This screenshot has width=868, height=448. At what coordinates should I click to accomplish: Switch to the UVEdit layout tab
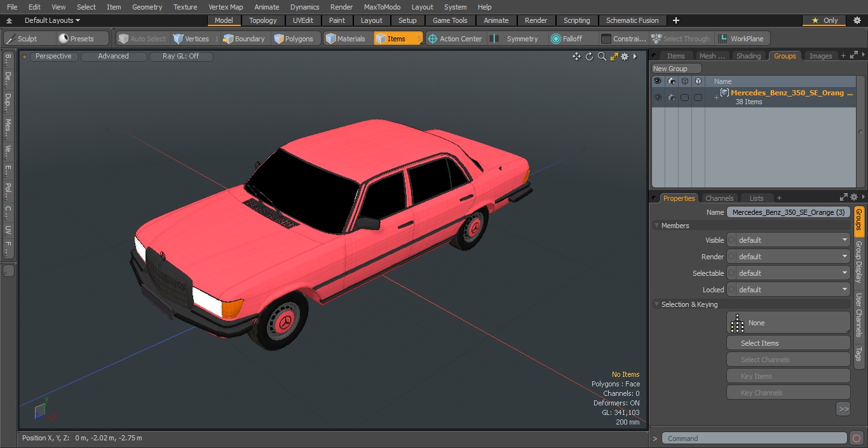tap(303, 20)
